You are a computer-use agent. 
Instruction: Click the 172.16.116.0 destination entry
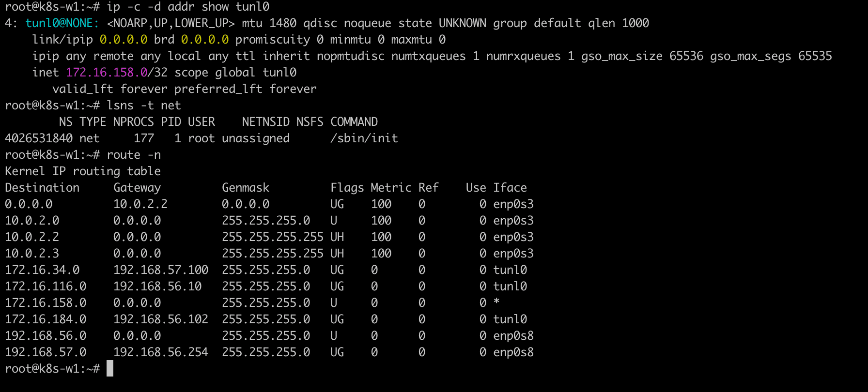tap(46, 286)
